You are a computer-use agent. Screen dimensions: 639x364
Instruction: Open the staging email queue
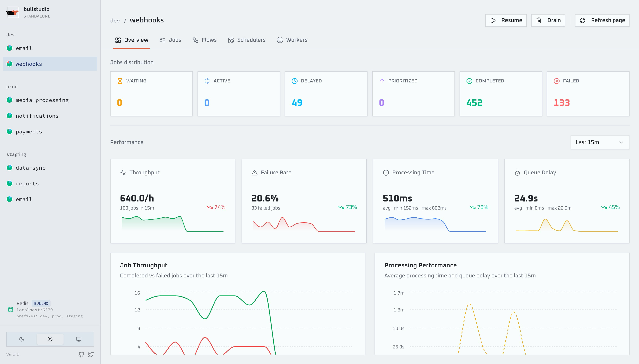50,199
